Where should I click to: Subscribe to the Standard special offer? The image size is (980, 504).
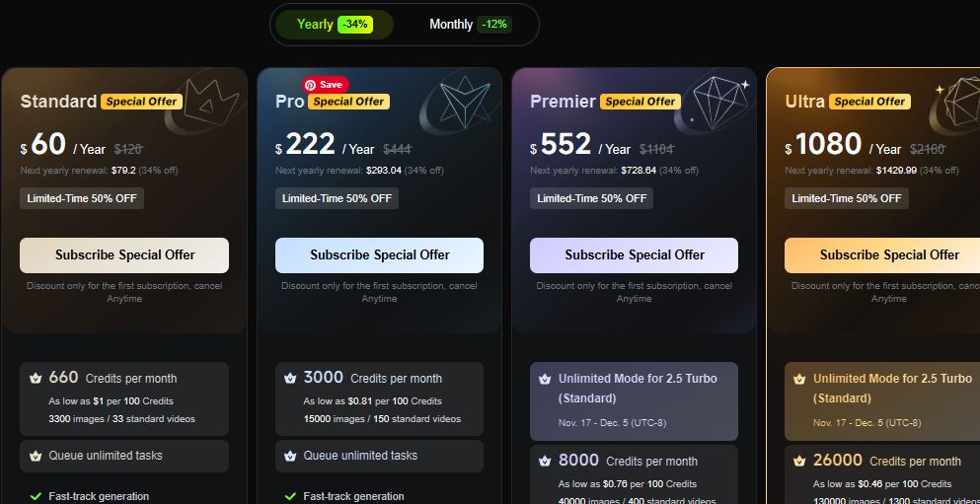(124, 255)
